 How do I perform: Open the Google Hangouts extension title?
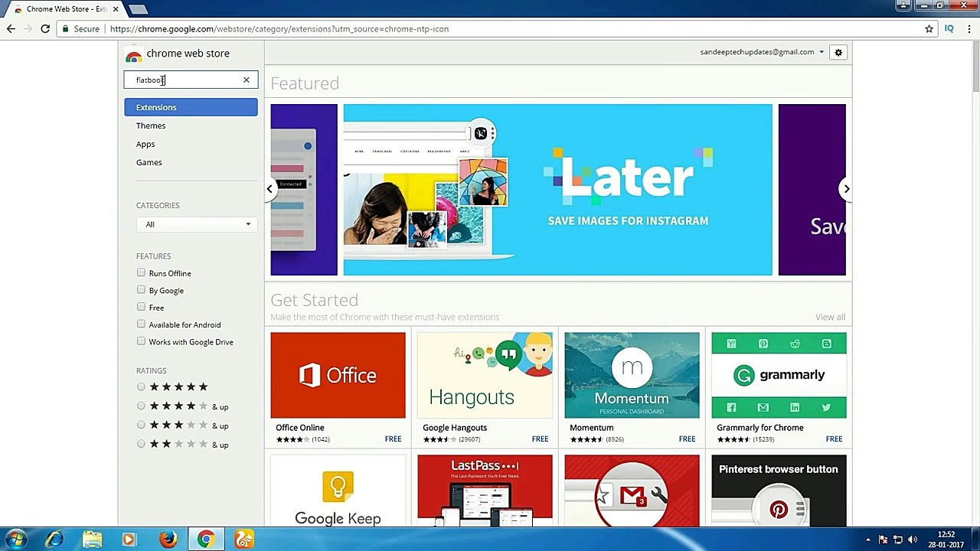click(x=455, y=428)
